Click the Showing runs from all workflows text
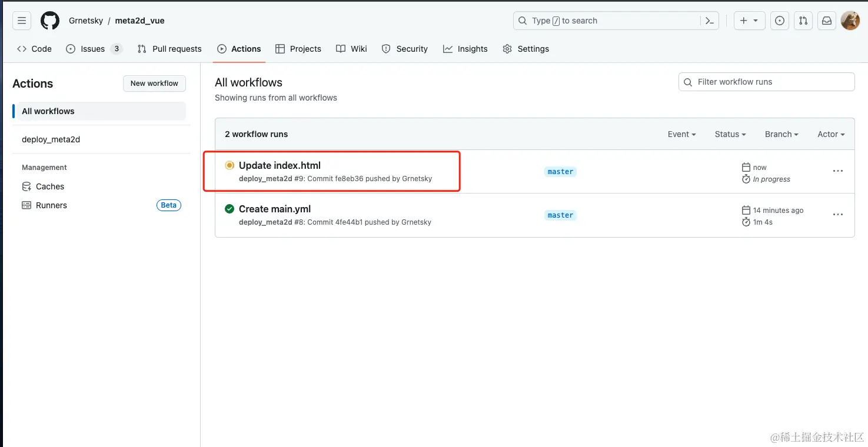This screenshot has width=868, height=447. tap(276, 98)
